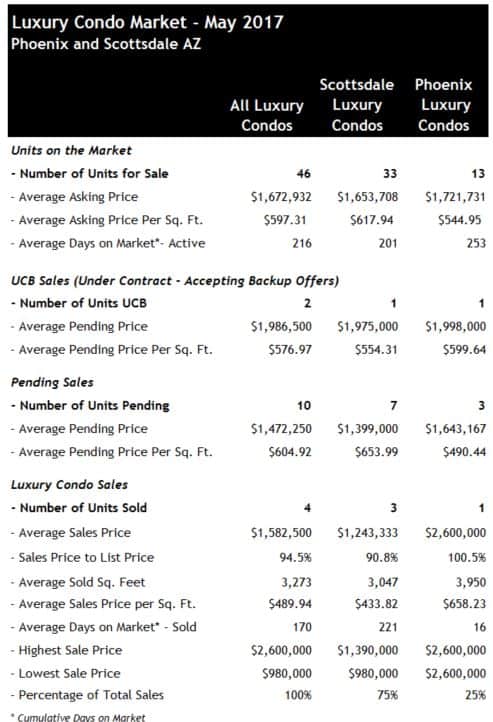
Task: Select Scottsdale's $617.94 asking price per sq. ft.
Action: (371, 220)
